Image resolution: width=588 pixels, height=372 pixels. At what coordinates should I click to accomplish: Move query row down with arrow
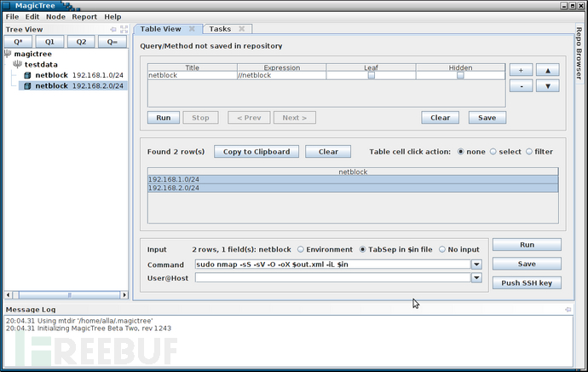tap(547, 86)
